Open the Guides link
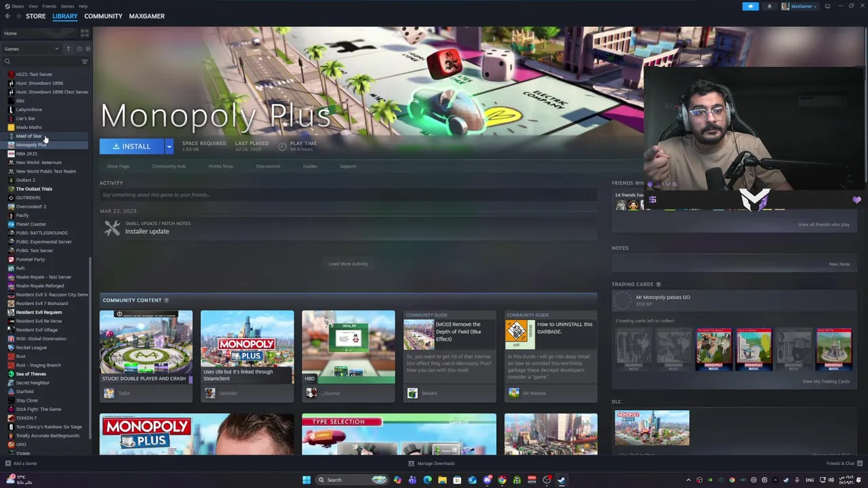 (x=310, y=166)
